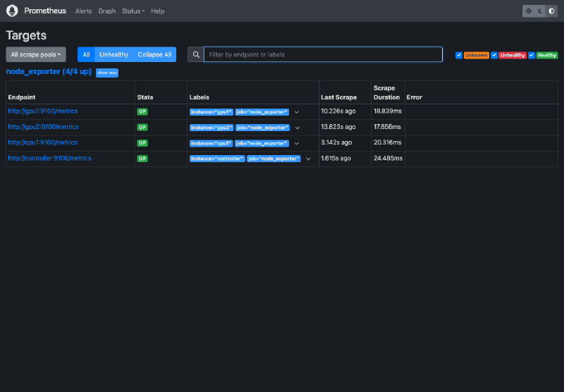Open the All scrape pools dropdown

tap(36, 55)
